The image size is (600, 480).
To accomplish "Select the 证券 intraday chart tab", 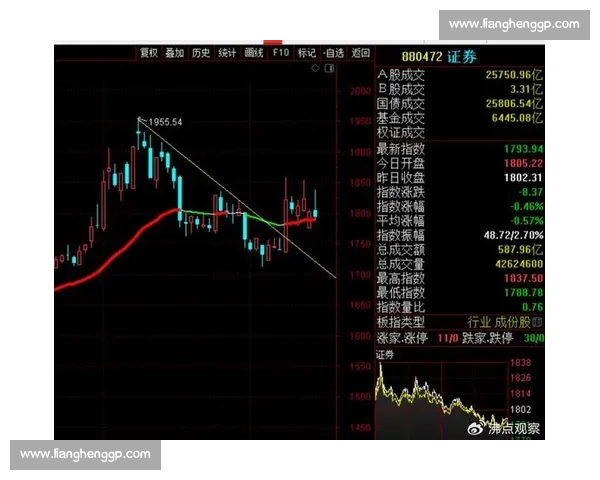I will click(x=385, y=354).
